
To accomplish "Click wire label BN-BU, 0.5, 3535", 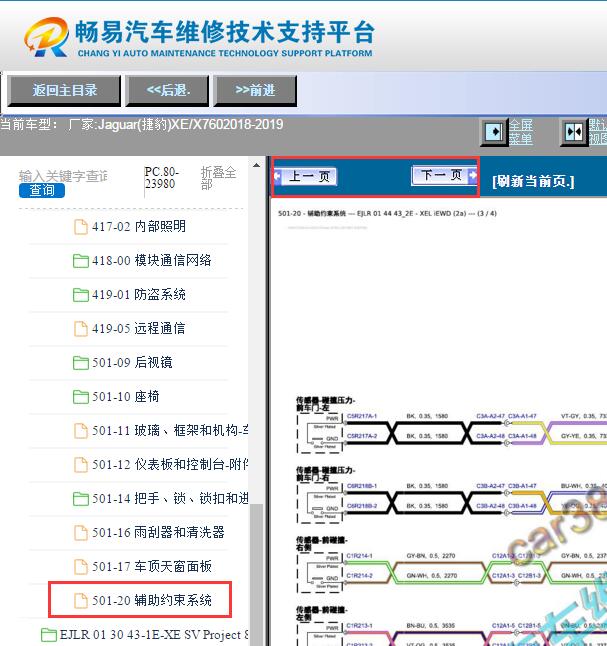I will [431, 625].
